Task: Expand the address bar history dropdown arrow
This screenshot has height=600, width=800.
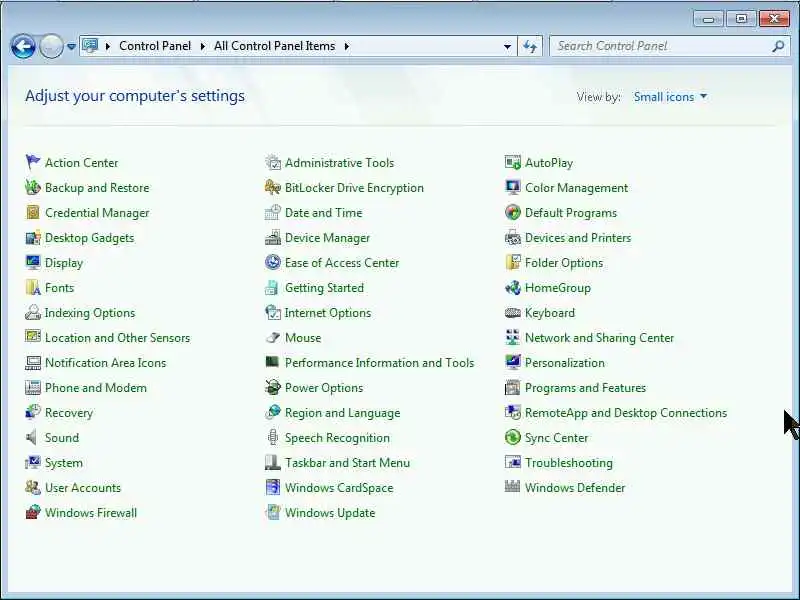Action: (x=507, y=46)
